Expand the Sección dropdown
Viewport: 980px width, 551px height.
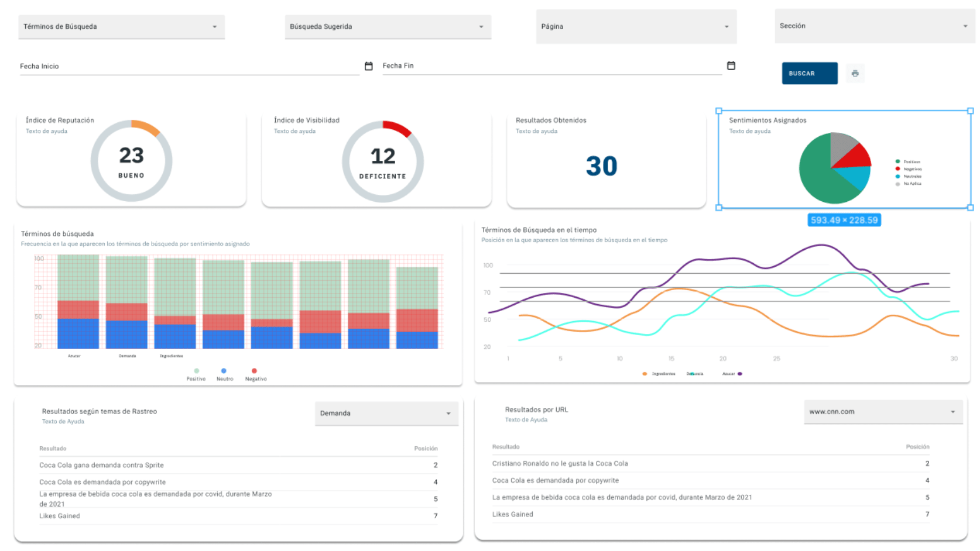coord(874,26)
